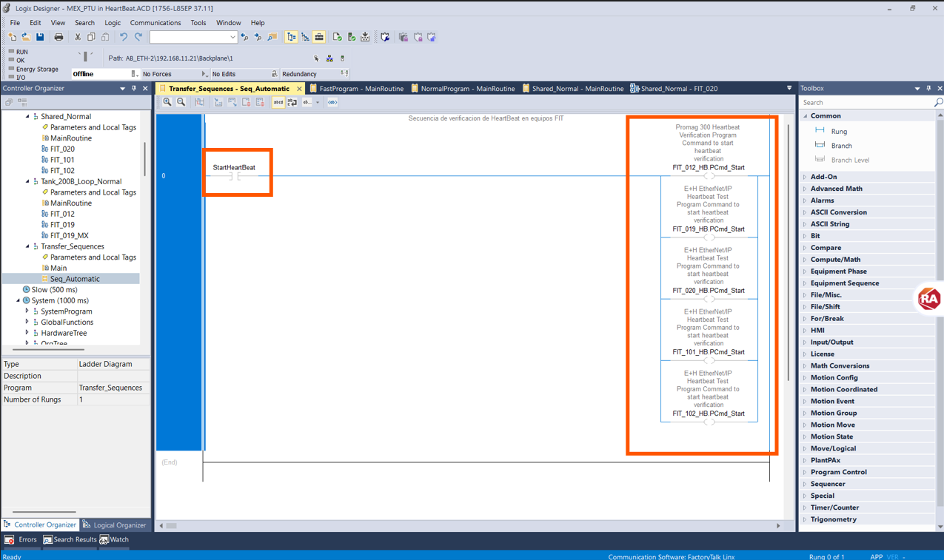944x560 pixels.
Task: Open the Communications menu
Action: [x=155, y=23]
